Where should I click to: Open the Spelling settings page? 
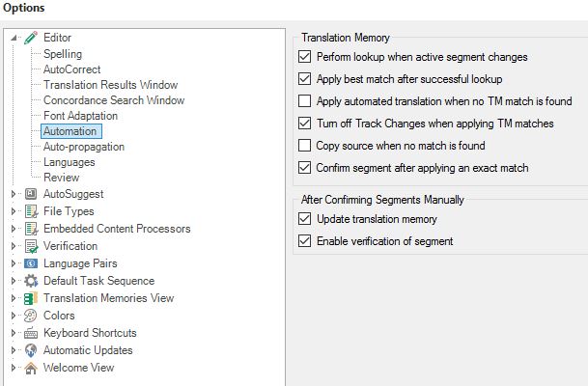click(x=62, y=54)
